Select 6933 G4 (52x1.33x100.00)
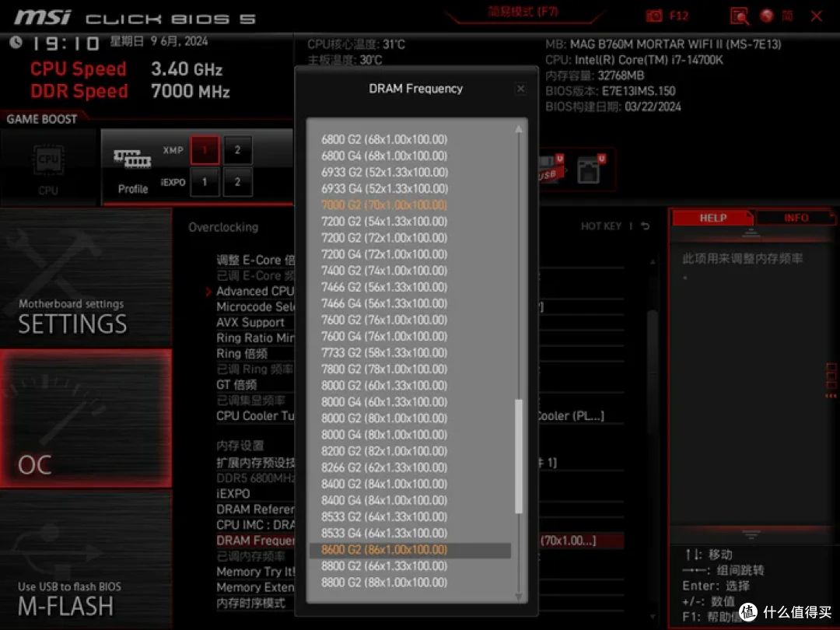Screen dimensions: 840x630 [383, 188]
